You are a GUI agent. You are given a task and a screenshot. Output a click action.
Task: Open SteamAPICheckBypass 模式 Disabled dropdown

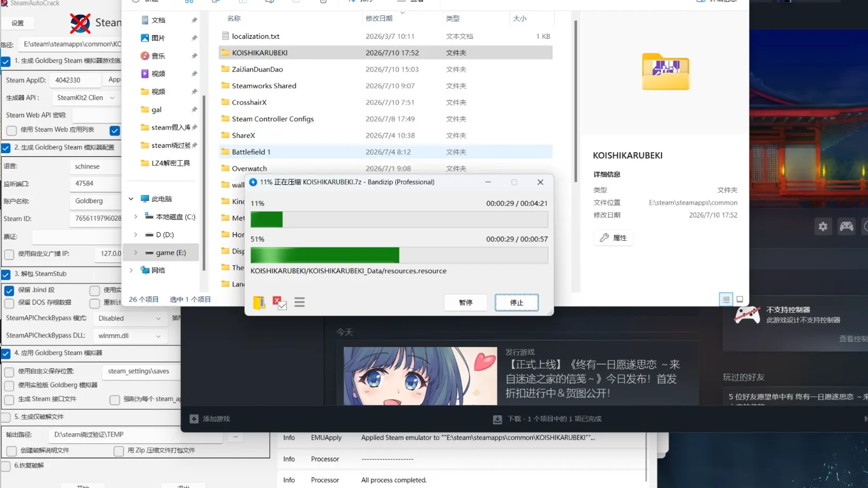130,318
